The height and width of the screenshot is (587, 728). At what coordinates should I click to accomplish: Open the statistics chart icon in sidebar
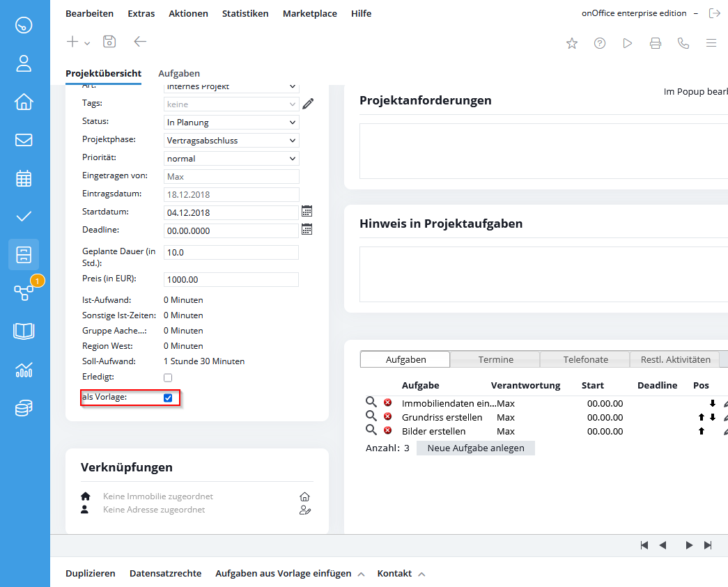tap(24, 370)
